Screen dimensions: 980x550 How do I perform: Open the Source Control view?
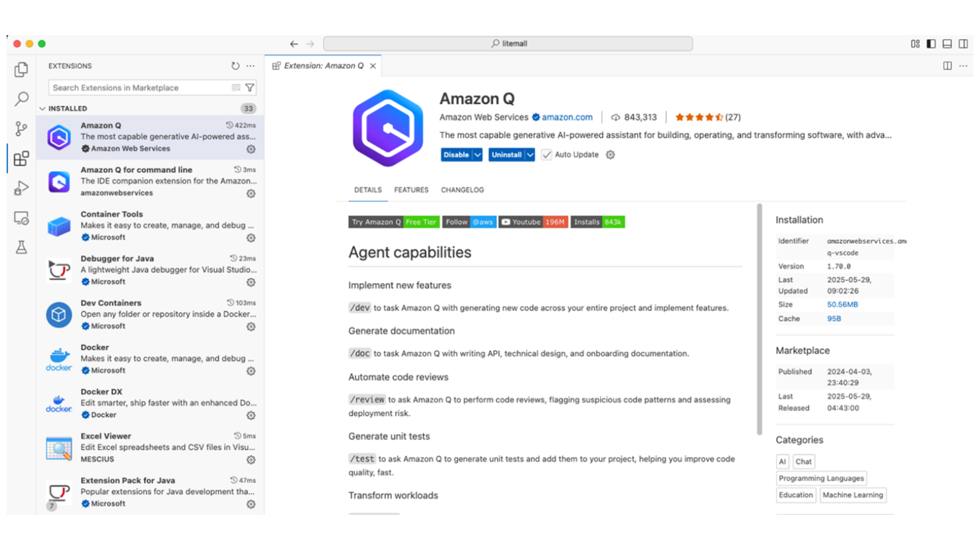point(21,129)
